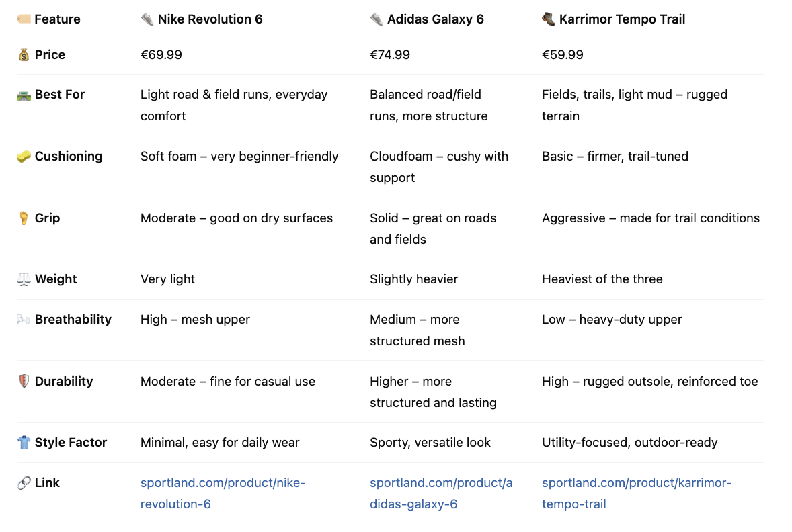
Task: Click the €74.99 price cell
Action: point(390,54)
